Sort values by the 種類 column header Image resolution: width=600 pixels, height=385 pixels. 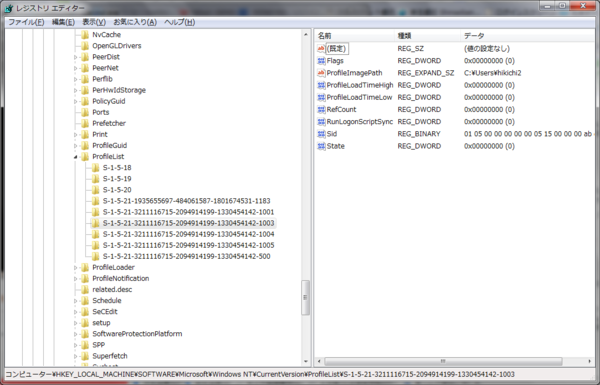click(428, 36)
